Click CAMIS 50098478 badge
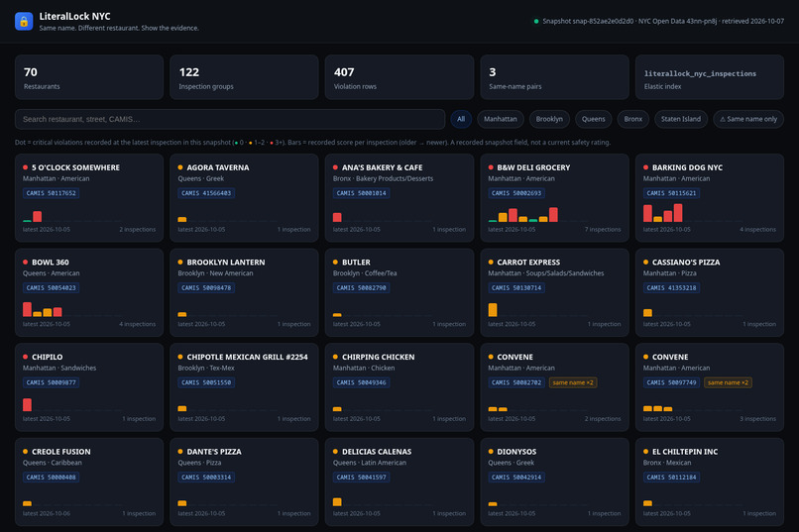 (206, 287)
